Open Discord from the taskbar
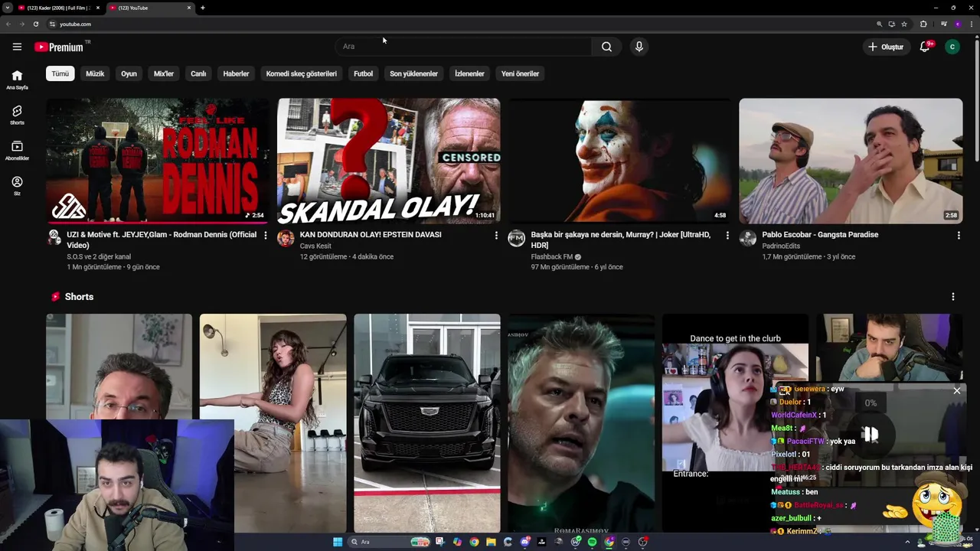 pyautogui.click(x=525, y=542)
